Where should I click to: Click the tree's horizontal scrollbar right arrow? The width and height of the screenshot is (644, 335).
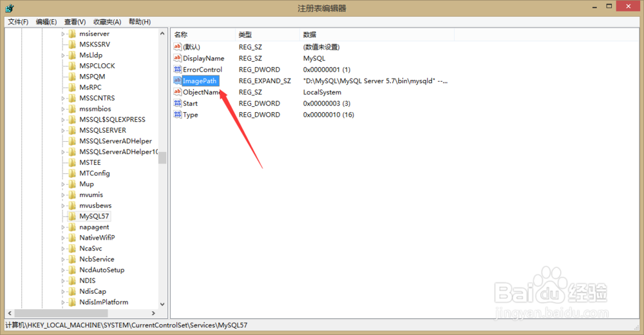click(153, 313)
